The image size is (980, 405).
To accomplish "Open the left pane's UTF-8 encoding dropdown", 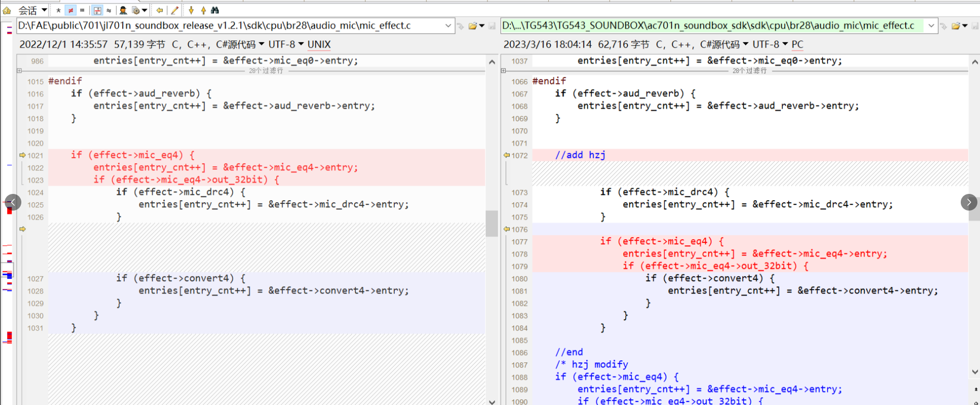I will [286, 45].
